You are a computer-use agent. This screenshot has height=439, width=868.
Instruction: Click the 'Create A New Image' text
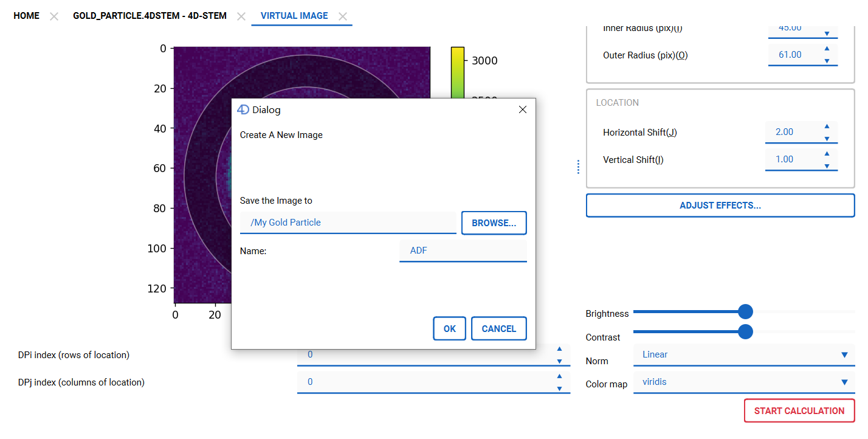point(281,135)
